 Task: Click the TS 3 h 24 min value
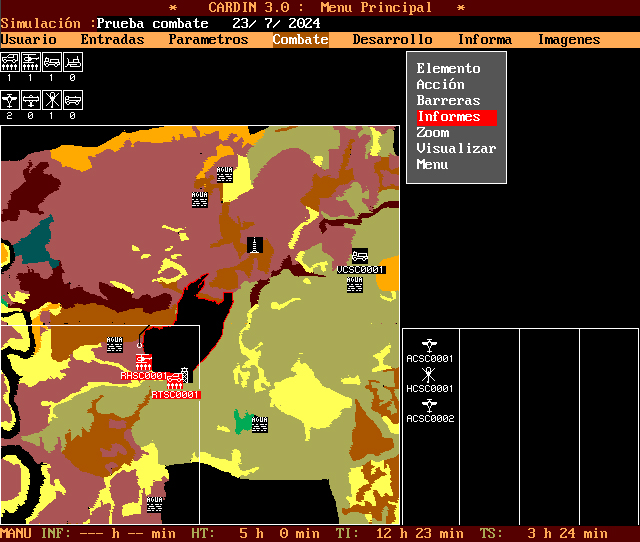[567, 533]
